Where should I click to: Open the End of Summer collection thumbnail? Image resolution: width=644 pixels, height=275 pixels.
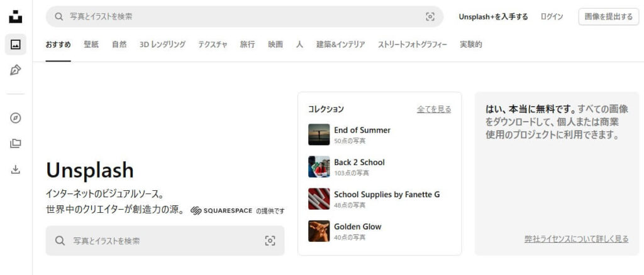tap(319, 134)
